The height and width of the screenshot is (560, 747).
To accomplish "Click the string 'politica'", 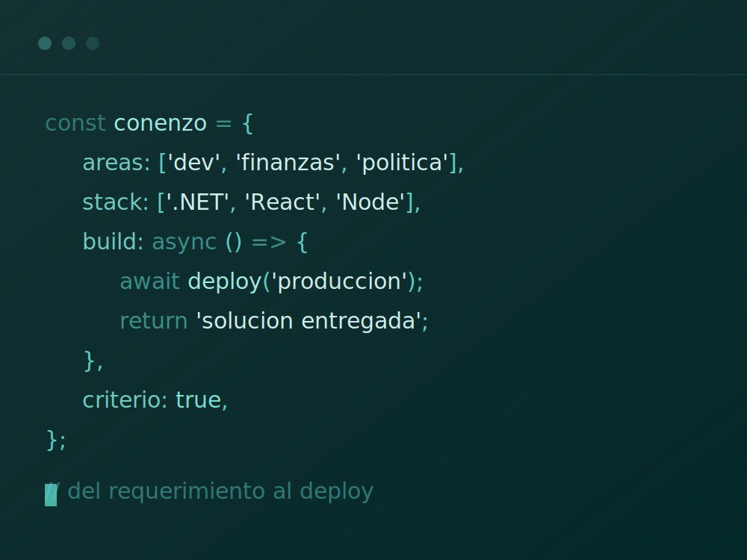I will (x=403, y=163).
